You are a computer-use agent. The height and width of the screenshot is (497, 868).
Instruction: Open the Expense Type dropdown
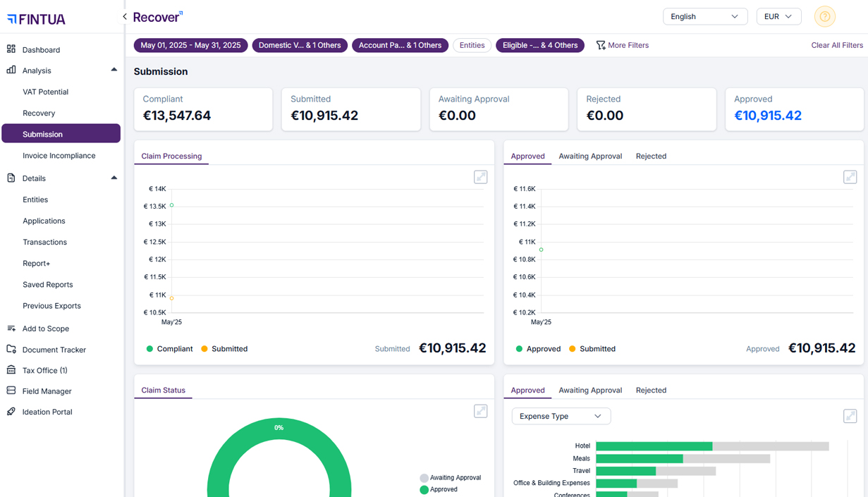(561, 416)
